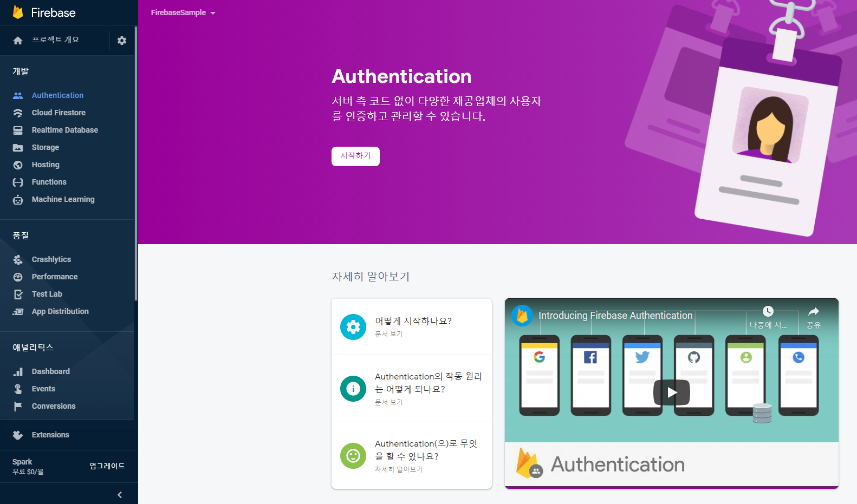Collapse the sidebar with the chevron arrow
This screenshot has height=504, width=857.
tap(120, 495)
